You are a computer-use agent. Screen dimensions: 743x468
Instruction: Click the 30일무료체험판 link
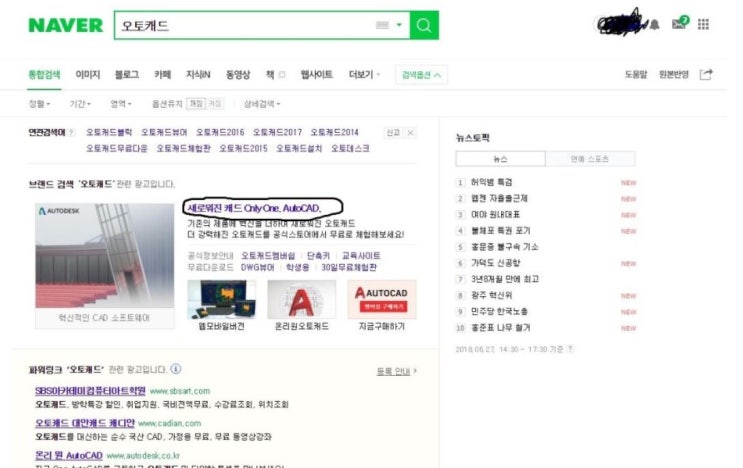349,268
